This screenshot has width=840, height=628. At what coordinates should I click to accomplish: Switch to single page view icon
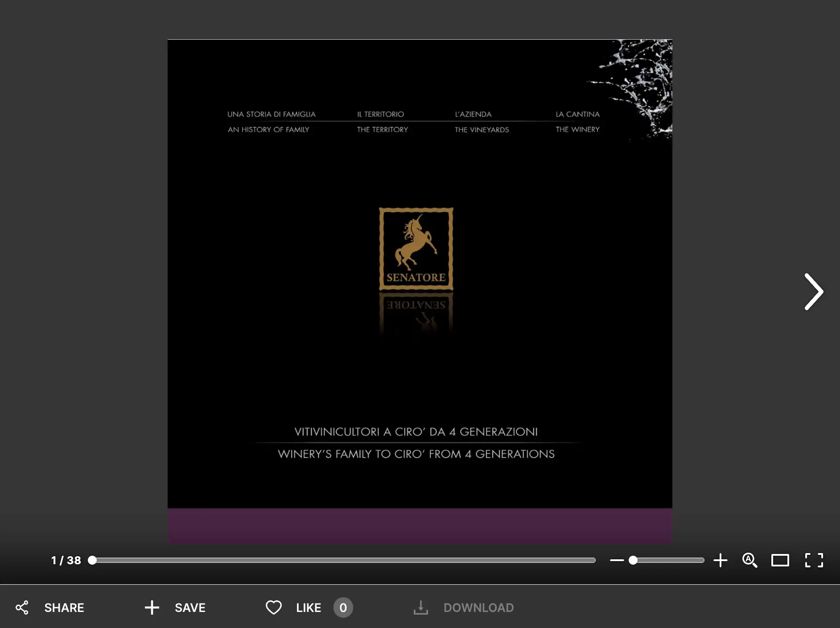tap(780, 560)
